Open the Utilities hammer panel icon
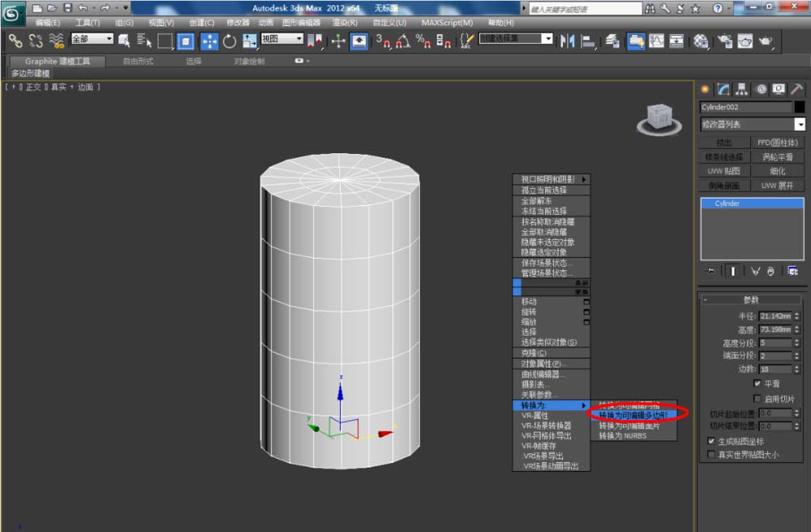 796,90
